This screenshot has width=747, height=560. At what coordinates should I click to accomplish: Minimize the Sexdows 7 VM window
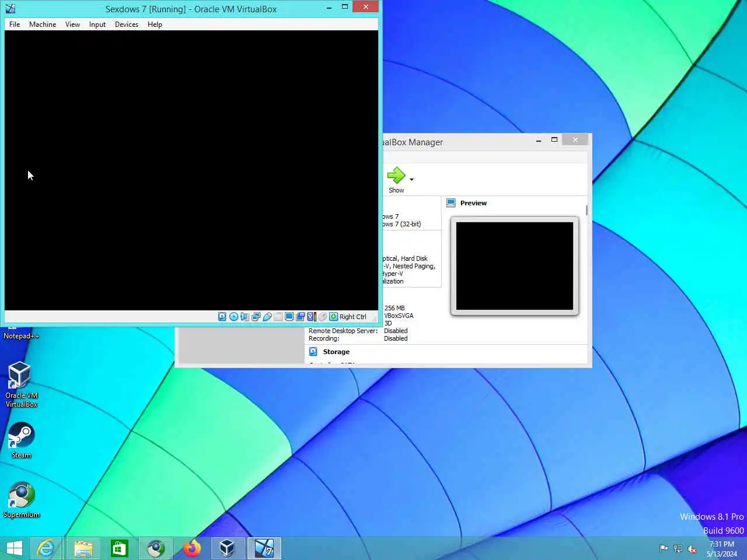tap(329, 7)
